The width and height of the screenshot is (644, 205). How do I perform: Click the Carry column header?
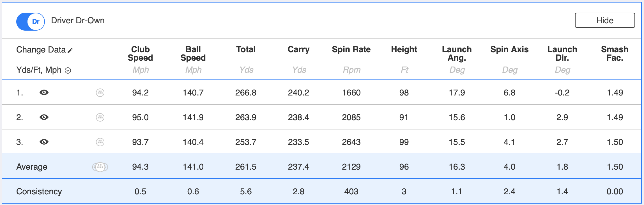[298, 50]
